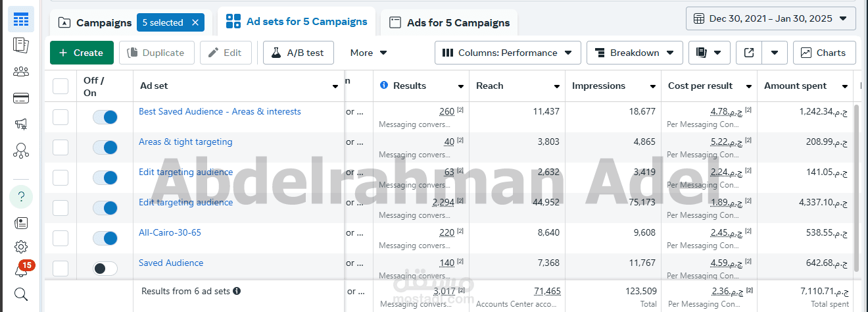The image size is (868, 312).
Task: Open Best Saved Audience - Areas & interests link
Action: [220, 111]
